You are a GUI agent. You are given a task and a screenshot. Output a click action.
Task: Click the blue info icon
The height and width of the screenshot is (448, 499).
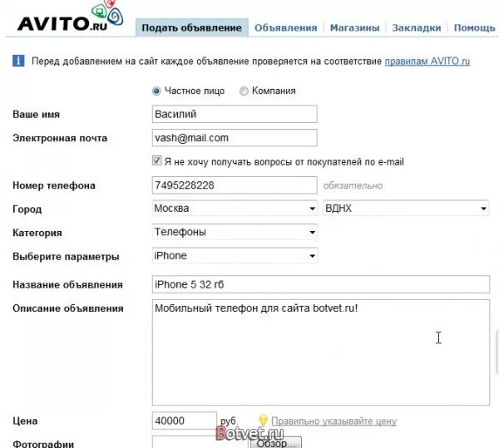tap(18, 61)
